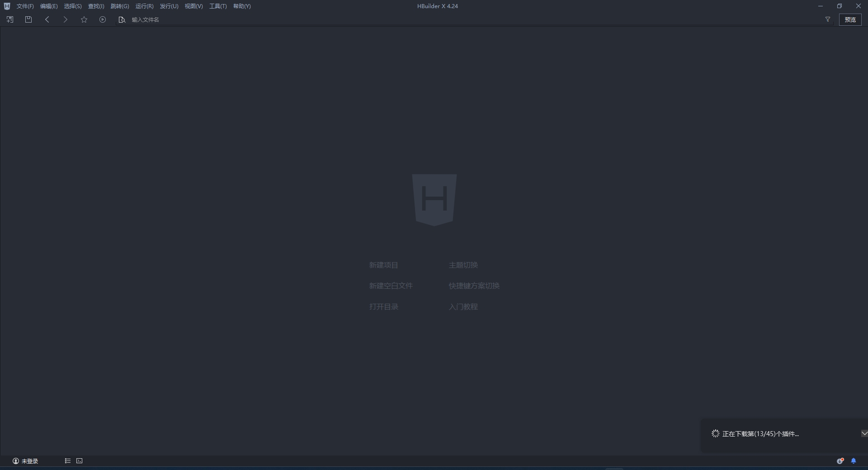Open the 查找(I) menu
Image resolution: width=868 pixels, height=470 pixels.
[x=96, y=6]
